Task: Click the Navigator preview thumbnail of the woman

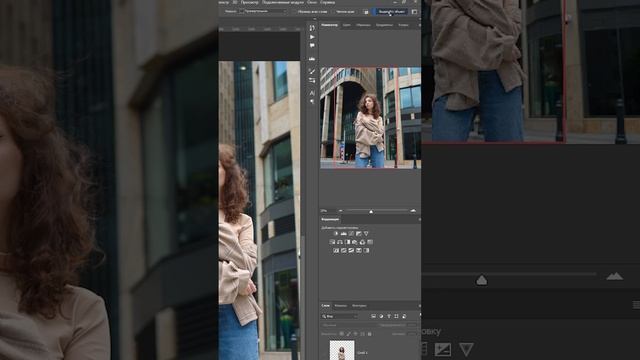Action: click(x=370, y=118)
